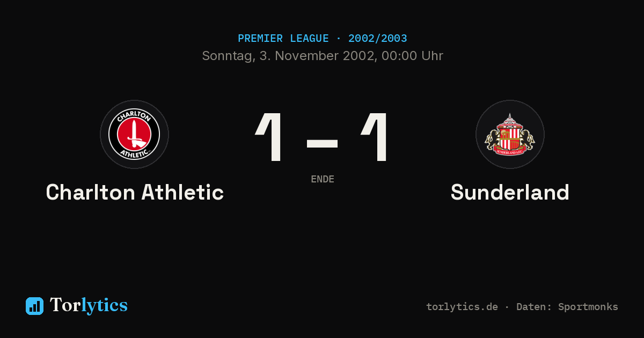Open the Charlton Athletic team name
This screenshot has width=644, height=338.
(135, 192)
